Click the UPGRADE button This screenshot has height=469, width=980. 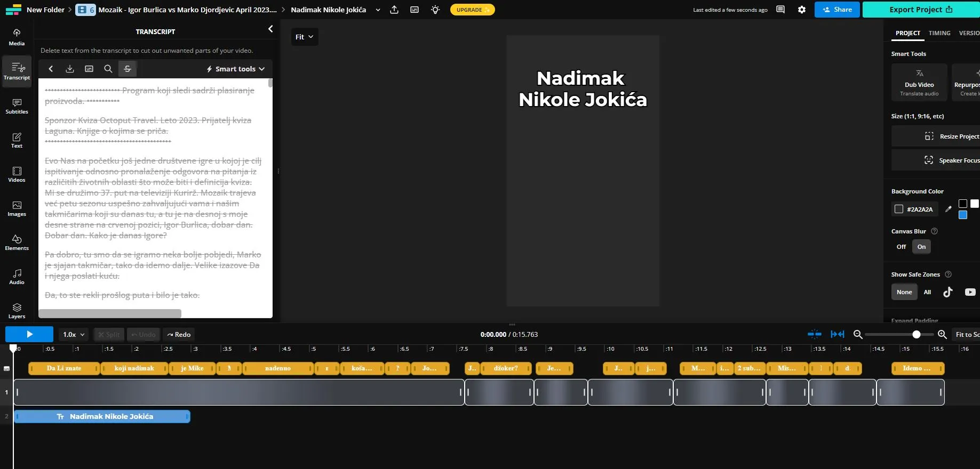(x=472, y=10)
